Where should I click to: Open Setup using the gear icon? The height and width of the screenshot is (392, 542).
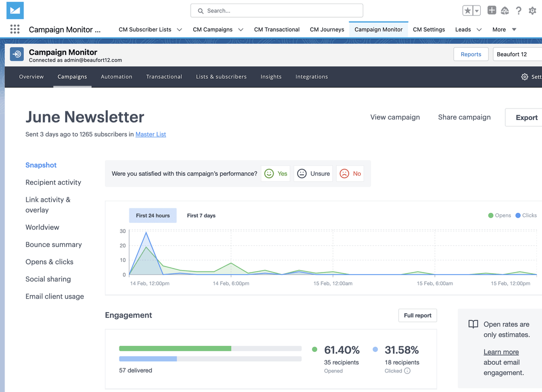coord(532,10)
